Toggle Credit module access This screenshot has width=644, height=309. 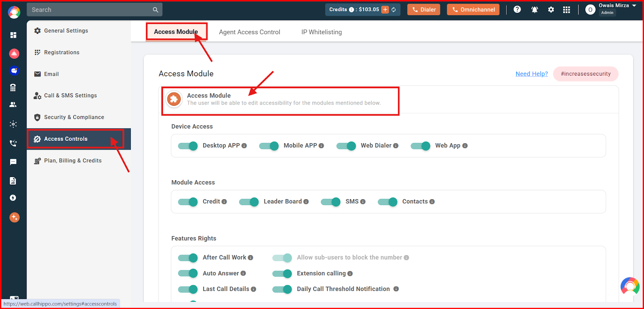[188, 202]
